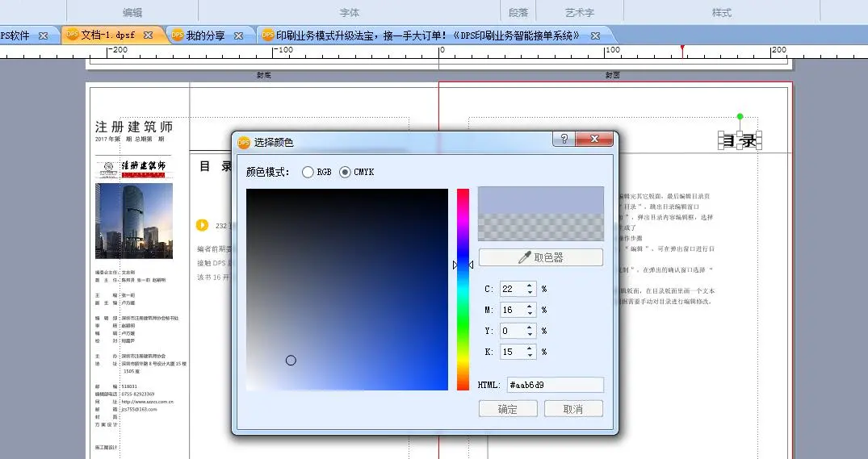This screenshot has height=459, width=868.
Task: Increase K value with up spinner arrow
Action: tap(530, 348)
